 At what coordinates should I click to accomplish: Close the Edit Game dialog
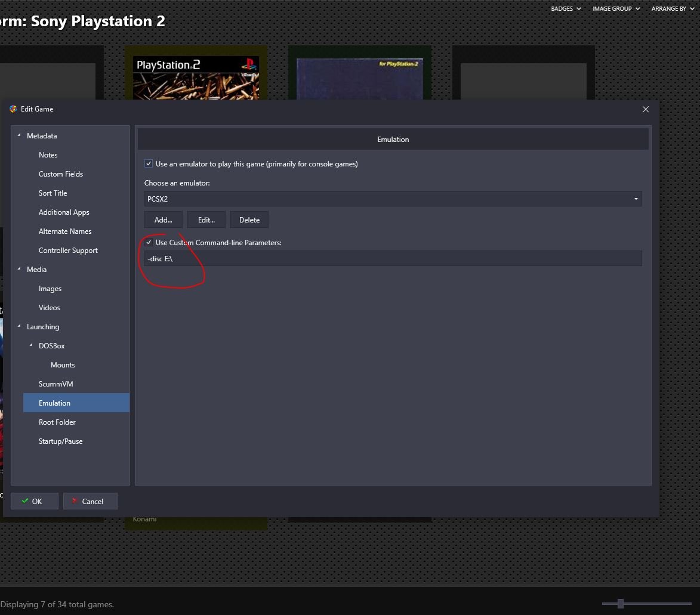click(x=646, y=109)
